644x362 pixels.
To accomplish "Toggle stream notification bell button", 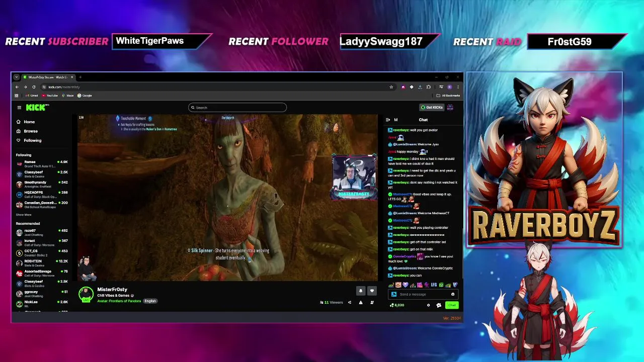I will (360, 291).
